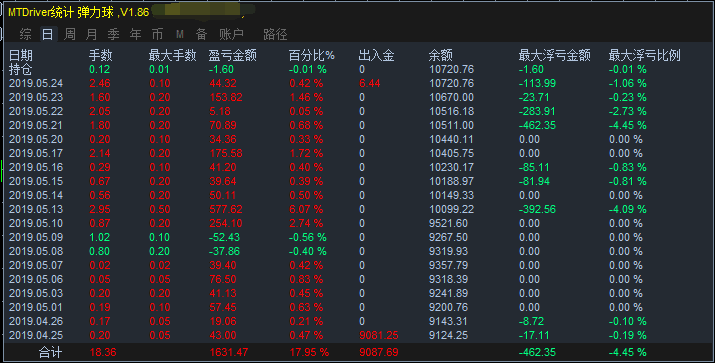Click the deposit amount 6.44

point(369,83)
